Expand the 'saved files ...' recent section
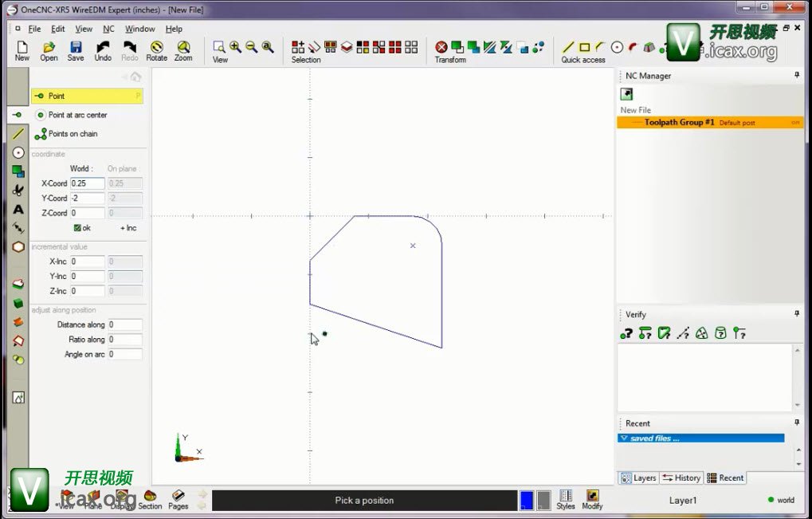Image resolution: width=812 pixels, height=519 pixels. 624,438
